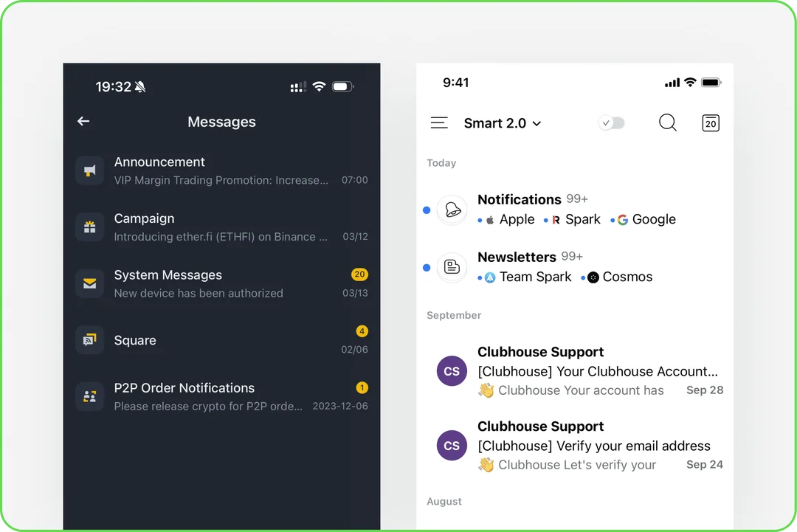The height and width of the screenshot is (532, 797).
Task: Click 'VIP Margin Trading Promotion' preview text
Action: (221, 180)
